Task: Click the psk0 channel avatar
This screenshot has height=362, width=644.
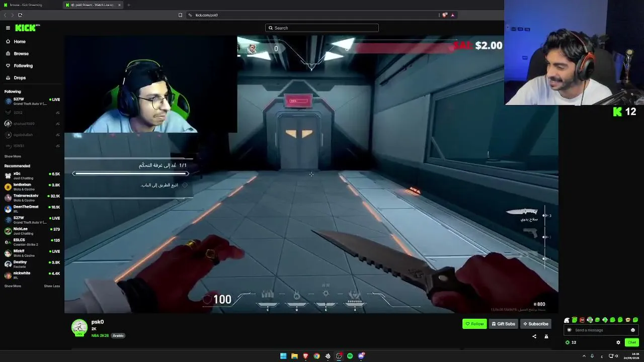Action: 79,327
